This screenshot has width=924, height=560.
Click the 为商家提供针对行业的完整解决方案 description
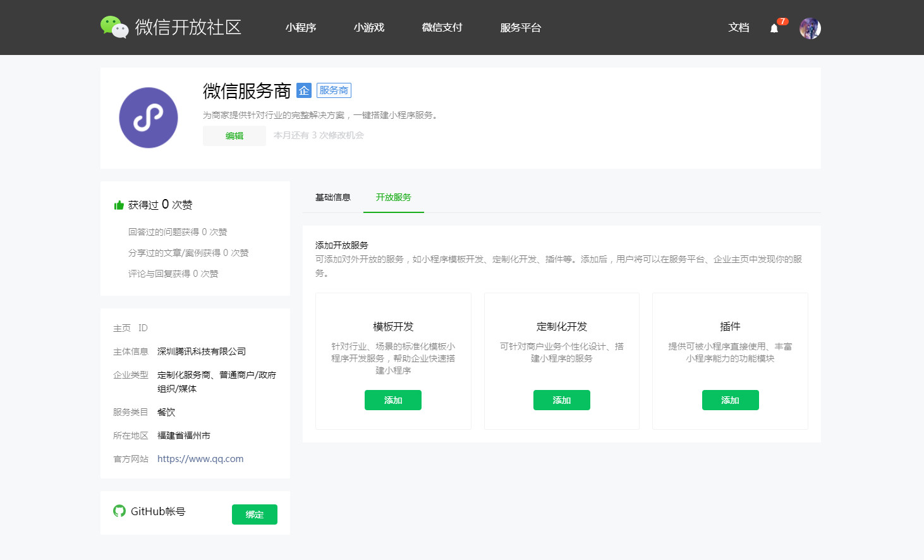tap(322, 115)
